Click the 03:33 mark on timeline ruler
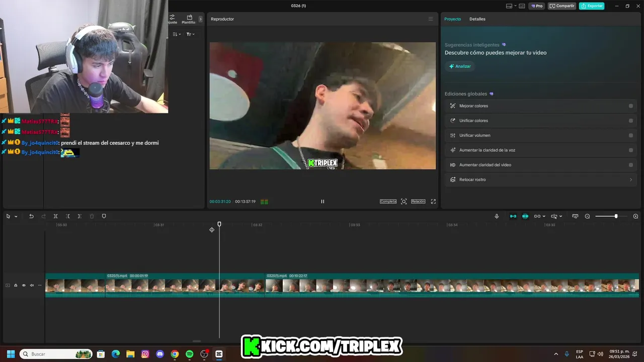 (355, 225)
